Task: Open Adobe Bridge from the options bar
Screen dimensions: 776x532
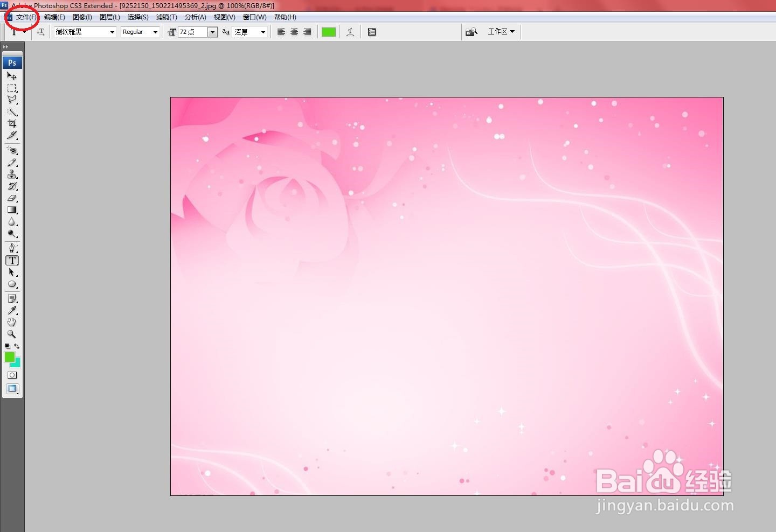Action: pyautogui.click(x=472, y=32)
